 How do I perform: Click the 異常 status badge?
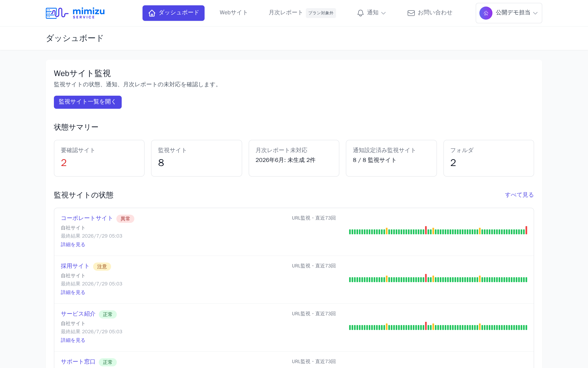(x=125, y=219)
